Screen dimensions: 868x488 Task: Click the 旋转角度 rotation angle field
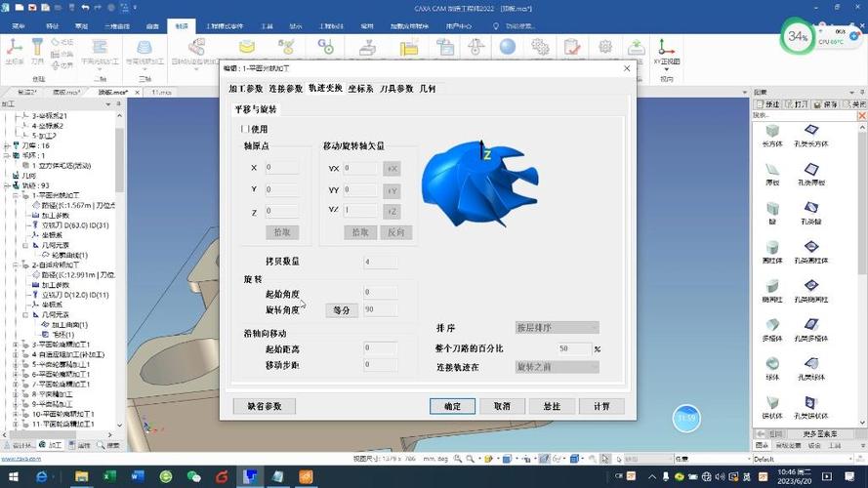click(381, 309)
